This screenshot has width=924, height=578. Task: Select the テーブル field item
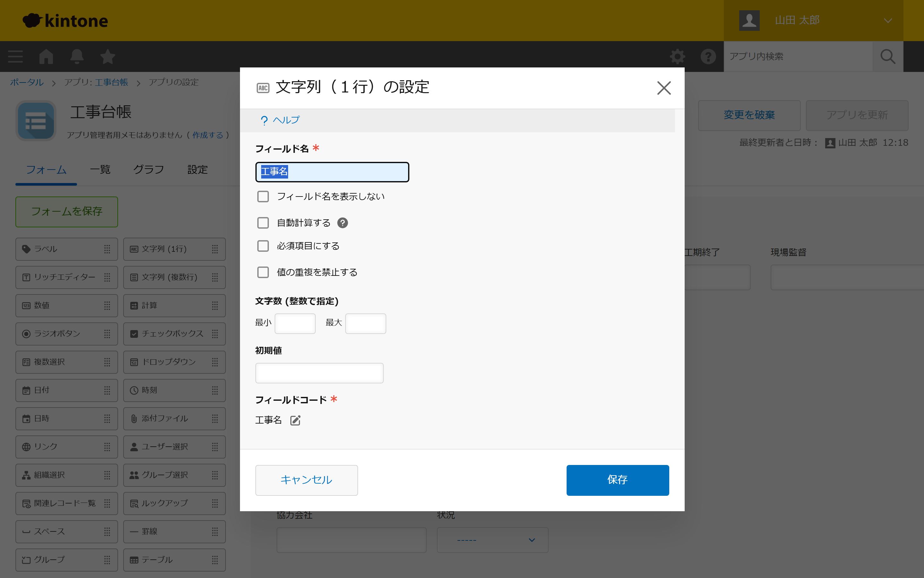[175, 560]
